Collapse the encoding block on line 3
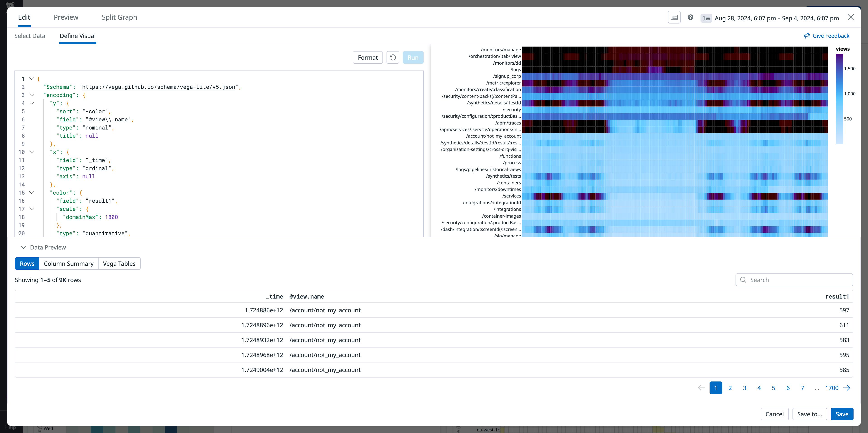868x433 pixels. pos(31,95)
